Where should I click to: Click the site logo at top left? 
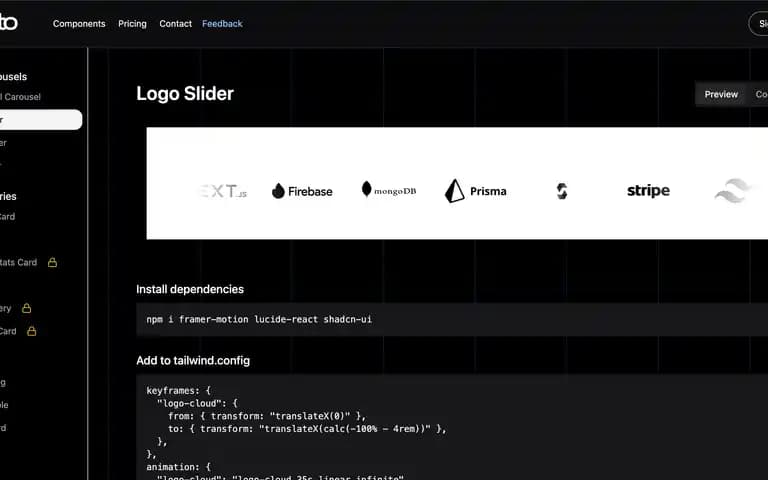8,22
